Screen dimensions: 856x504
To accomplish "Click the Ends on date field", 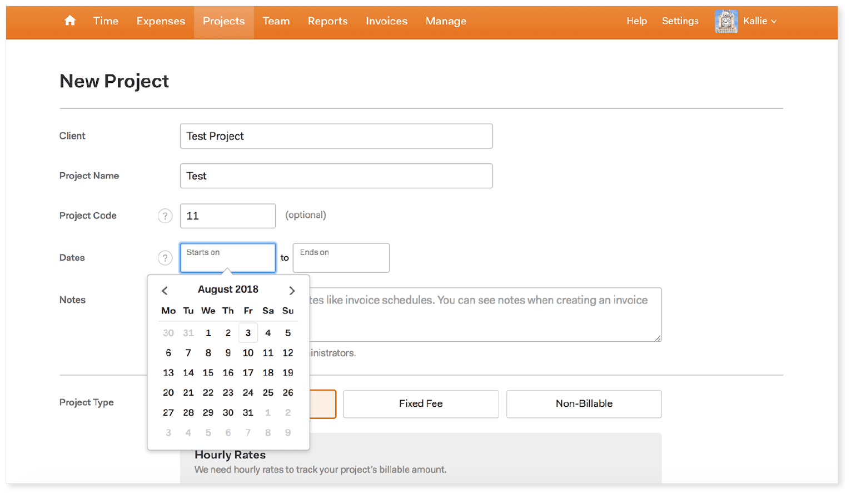I will pyautogui.click(x=340, y=257).
